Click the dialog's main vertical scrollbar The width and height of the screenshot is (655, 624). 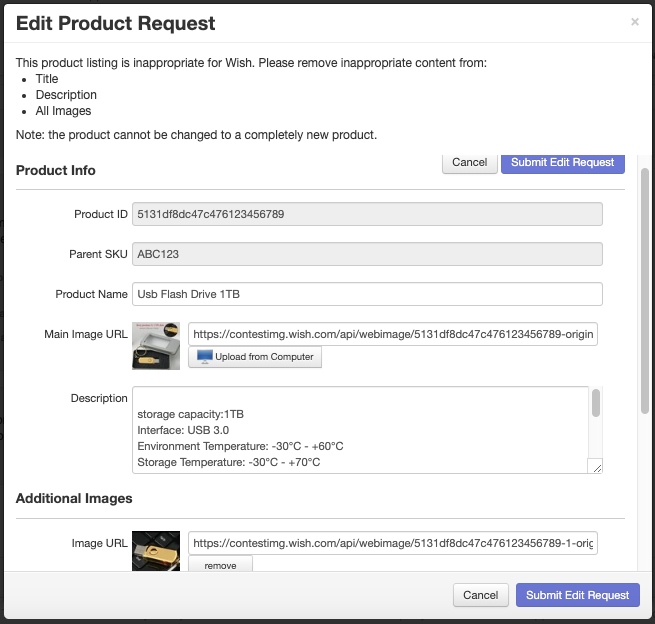click(x=645, y=290)
